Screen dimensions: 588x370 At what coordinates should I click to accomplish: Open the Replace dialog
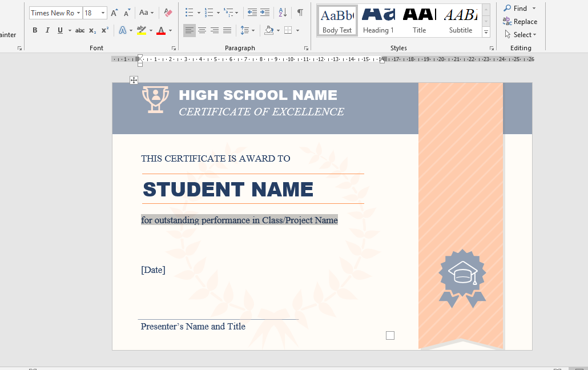[520, 21]
